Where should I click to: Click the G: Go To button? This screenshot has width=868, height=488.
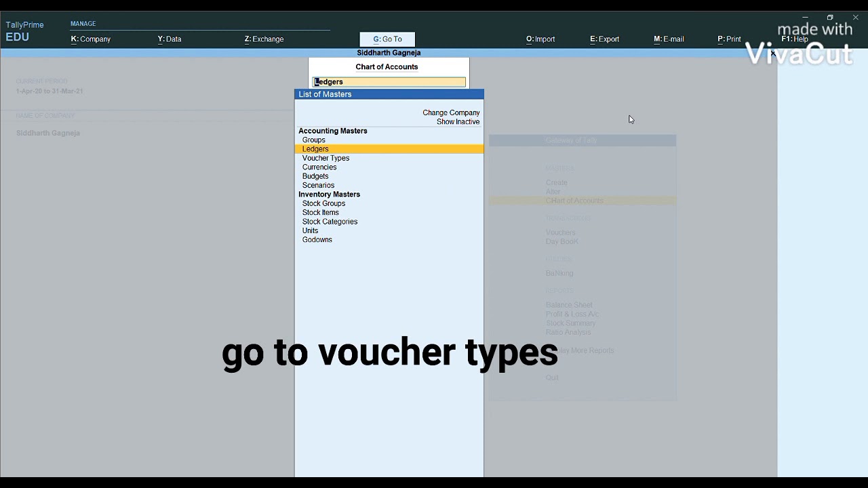click(387, 39)
